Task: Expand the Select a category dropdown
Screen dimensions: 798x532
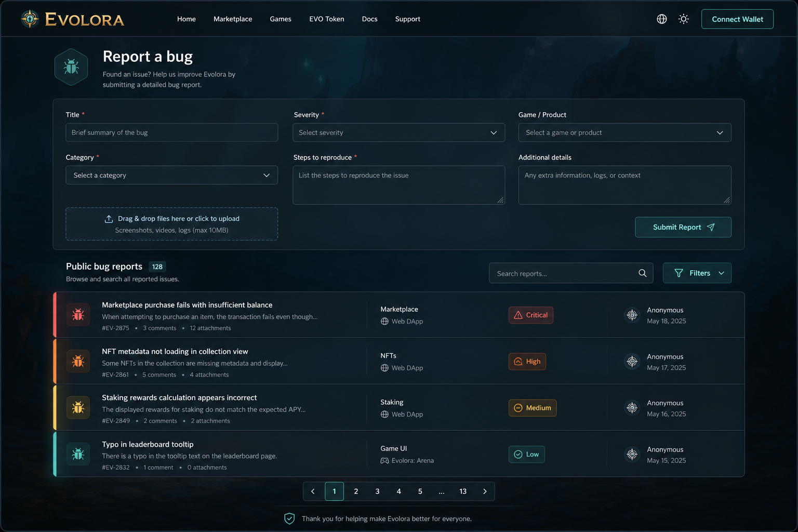Action: click(x=172, y=175)
